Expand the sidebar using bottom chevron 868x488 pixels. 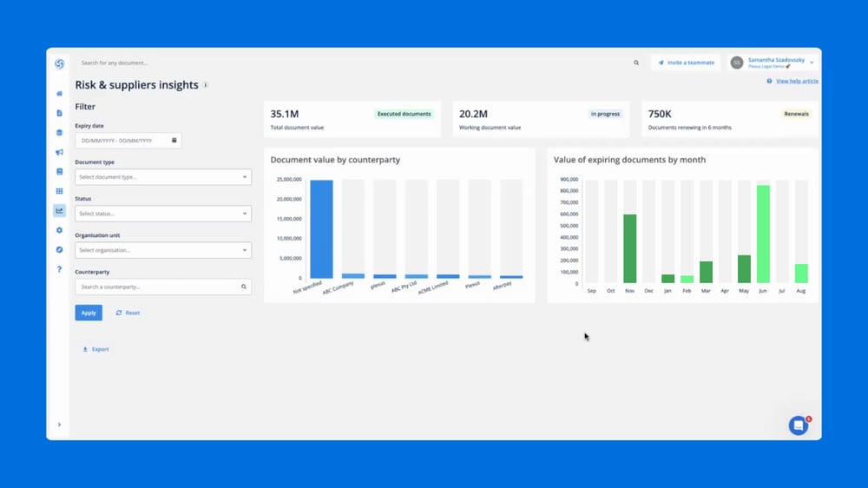point(59,425)
